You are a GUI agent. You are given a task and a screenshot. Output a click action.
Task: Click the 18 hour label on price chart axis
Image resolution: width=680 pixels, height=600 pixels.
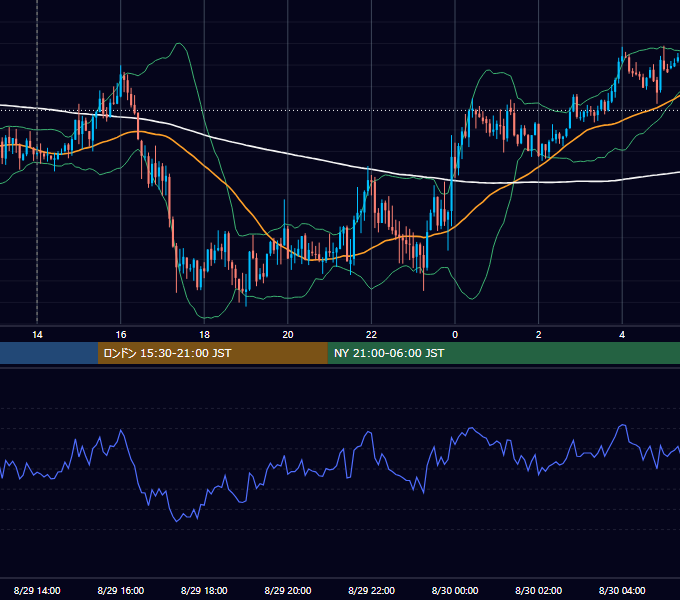204,335
